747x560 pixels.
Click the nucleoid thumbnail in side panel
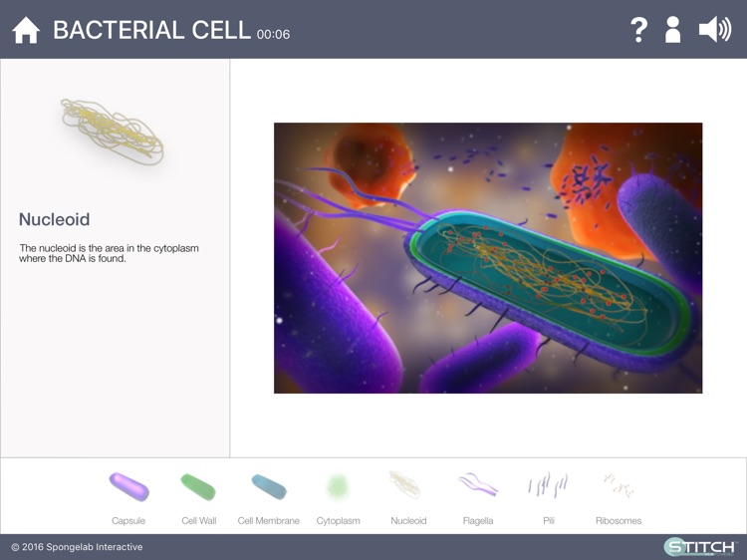(112, 131)
